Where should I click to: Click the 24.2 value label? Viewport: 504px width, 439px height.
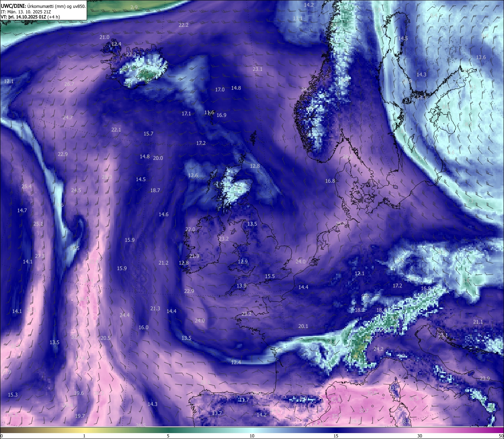(378, 349)
